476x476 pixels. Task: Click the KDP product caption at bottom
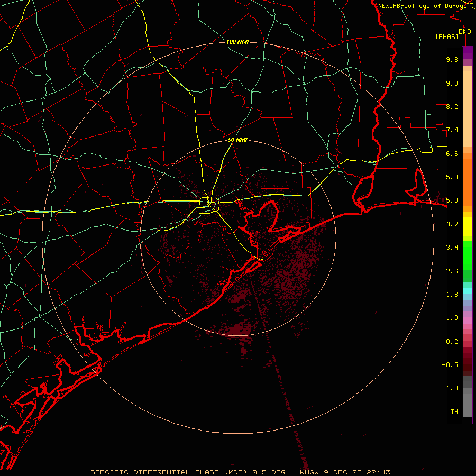point(240,472)
